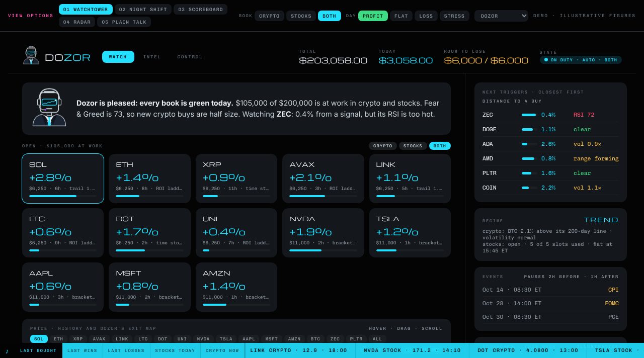Screen dimensions: 644x358
Task: Switch open positions filter to Stocks
Action: tap(413, 146)
